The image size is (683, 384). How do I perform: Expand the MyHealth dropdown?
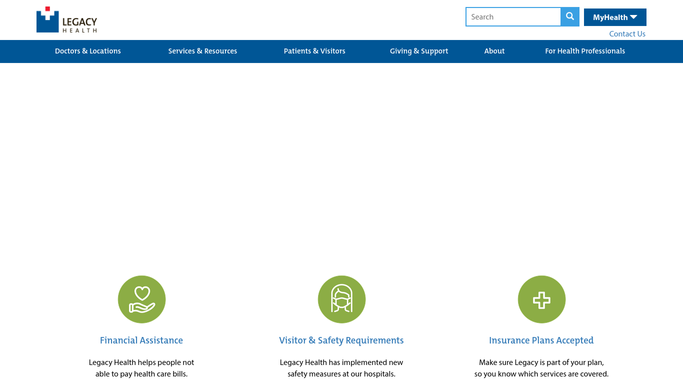coord(615,17)
